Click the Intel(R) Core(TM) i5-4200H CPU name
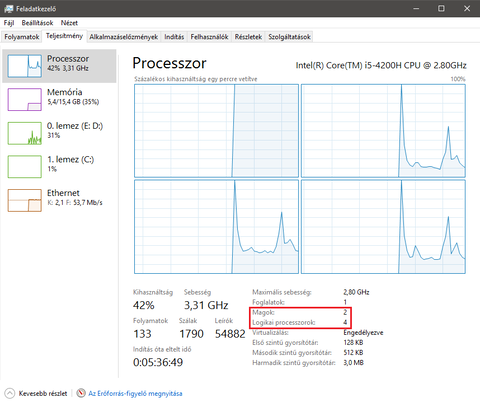 click(x=381, y=65)
